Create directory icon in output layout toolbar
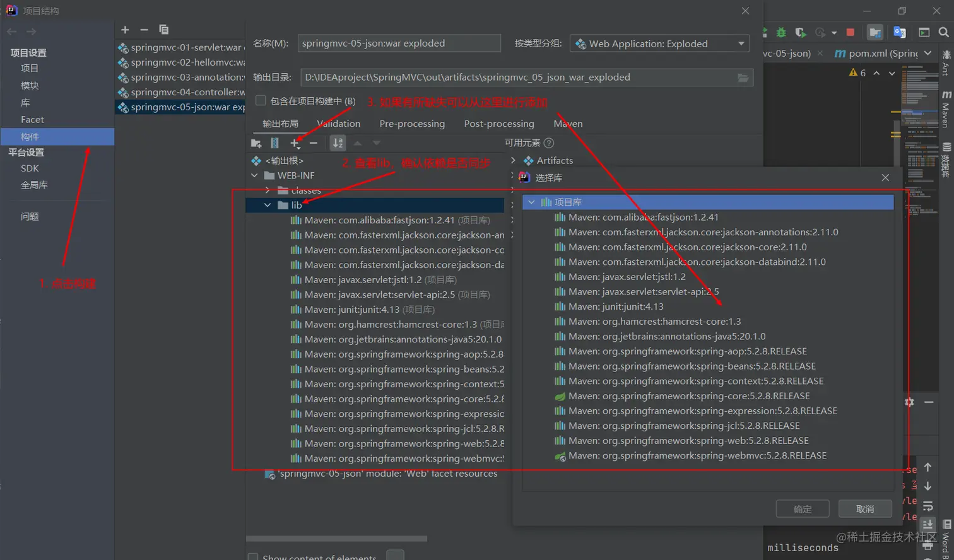The image size is (954, 560). 256,143
